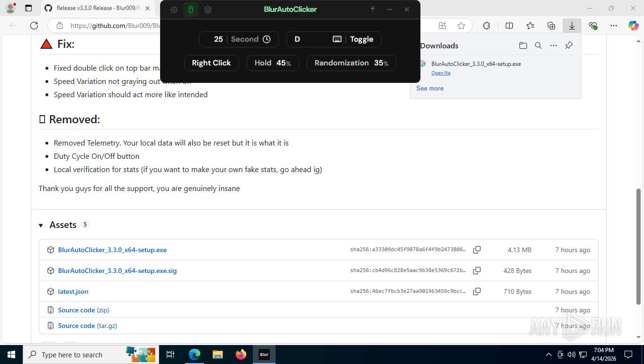The height and width of the screenshot is (364, 644).
Task: Download latest.json asset
Action: pos(73,291)
